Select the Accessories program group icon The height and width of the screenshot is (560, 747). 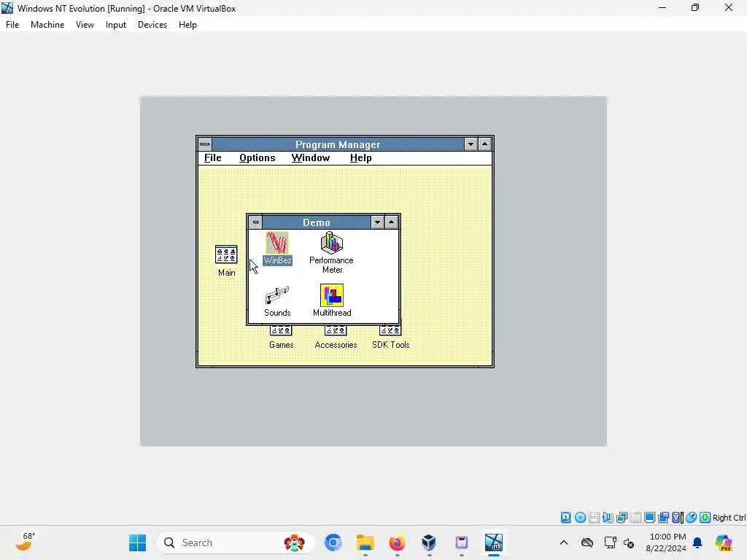tap(336, 338)
